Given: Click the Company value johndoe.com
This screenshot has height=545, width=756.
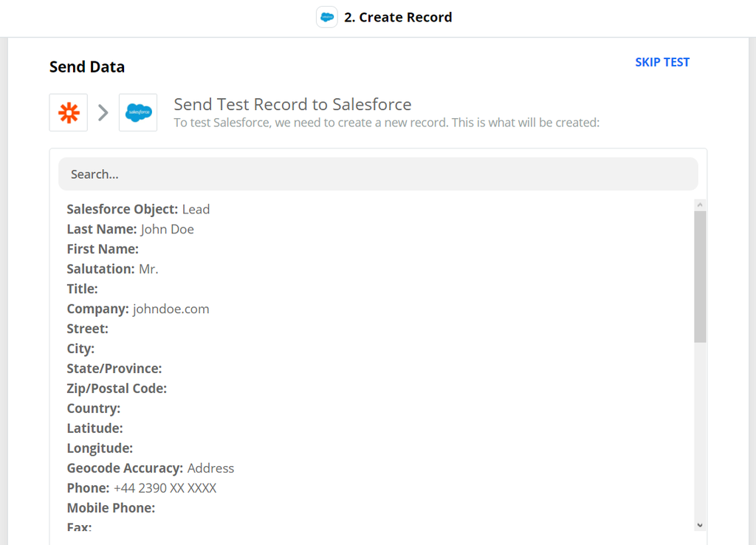Looking at the screenshot, I should pos(171,309).
